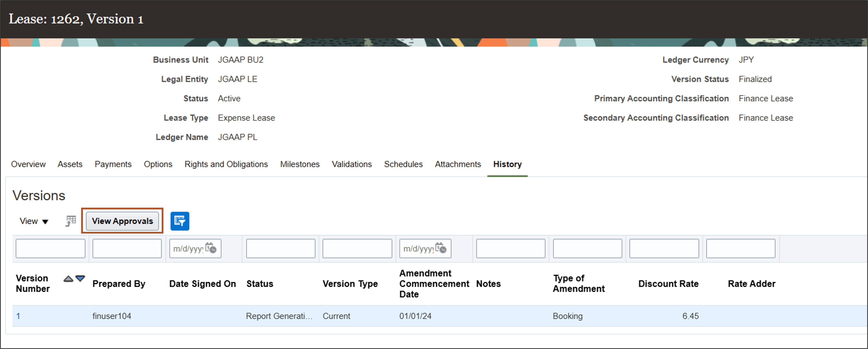Switch to the Payments tab
The image size is (868, 349).
coord(113,164)
